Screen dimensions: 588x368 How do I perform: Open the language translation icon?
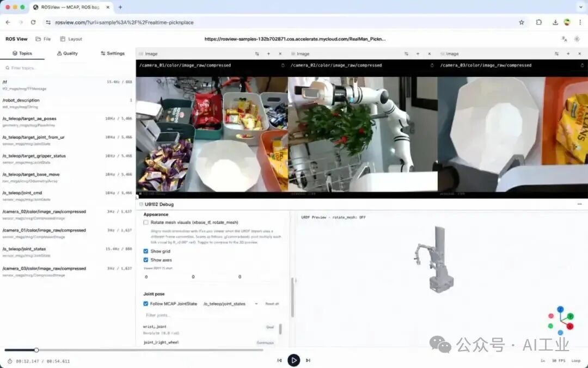pos(564,39)
